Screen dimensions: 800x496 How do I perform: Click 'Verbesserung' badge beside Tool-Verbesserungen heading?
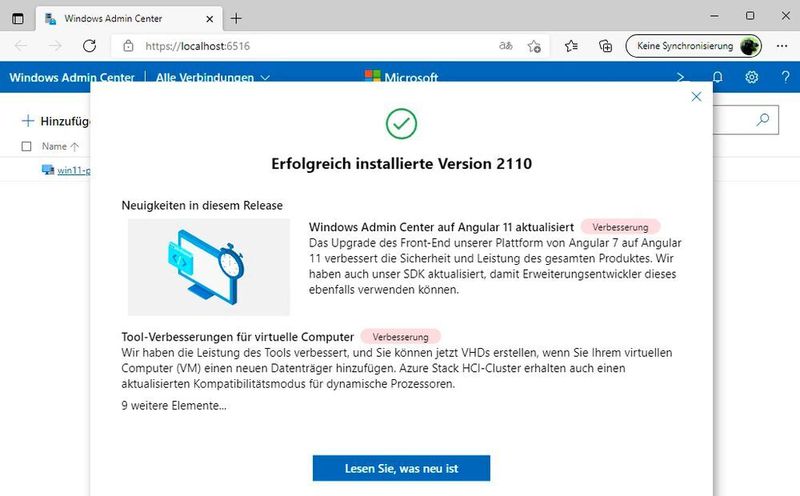pos(401,337)
